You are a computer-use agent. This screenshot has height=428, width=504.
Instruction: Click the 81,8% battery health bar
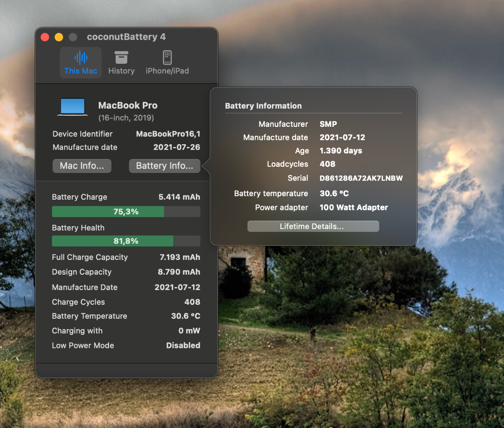click(x=126, y=241)
